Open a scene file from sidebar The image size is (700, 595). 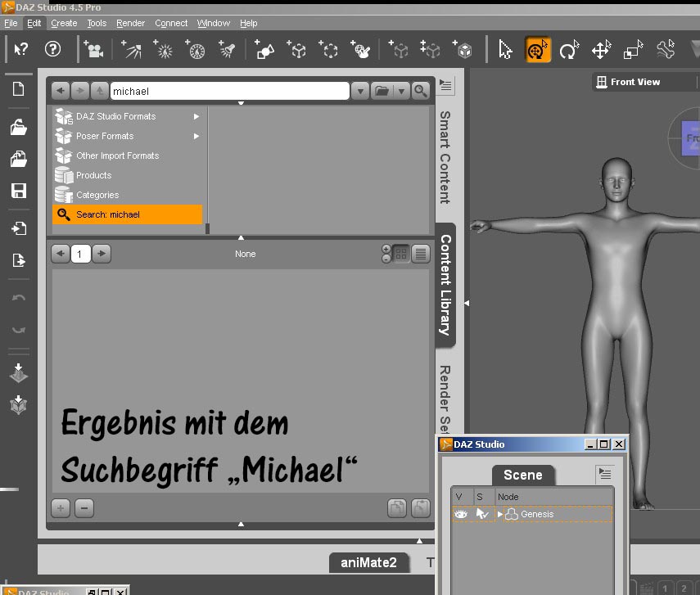click(18, 127)
